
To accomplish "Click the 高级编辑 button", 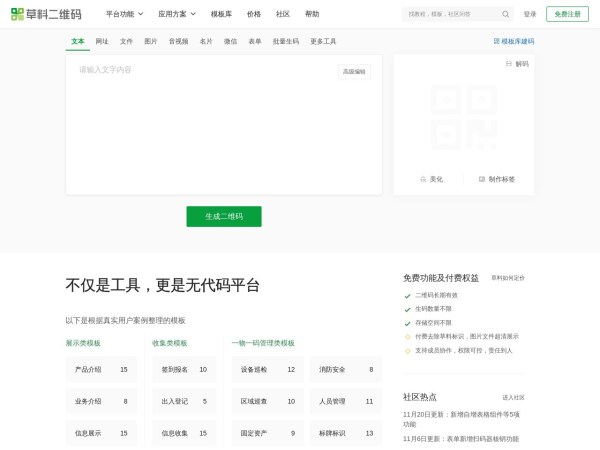I will 354,71.
